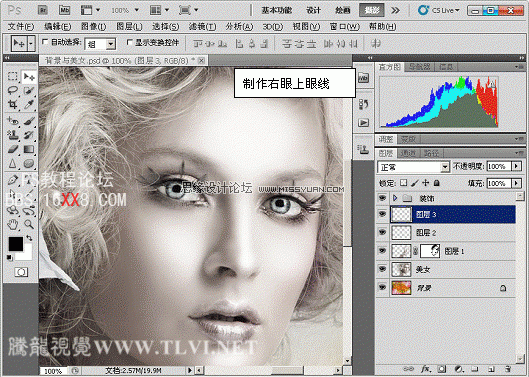
Task: Launch Mini Bridge from the top bar
Action: point(64,10)
